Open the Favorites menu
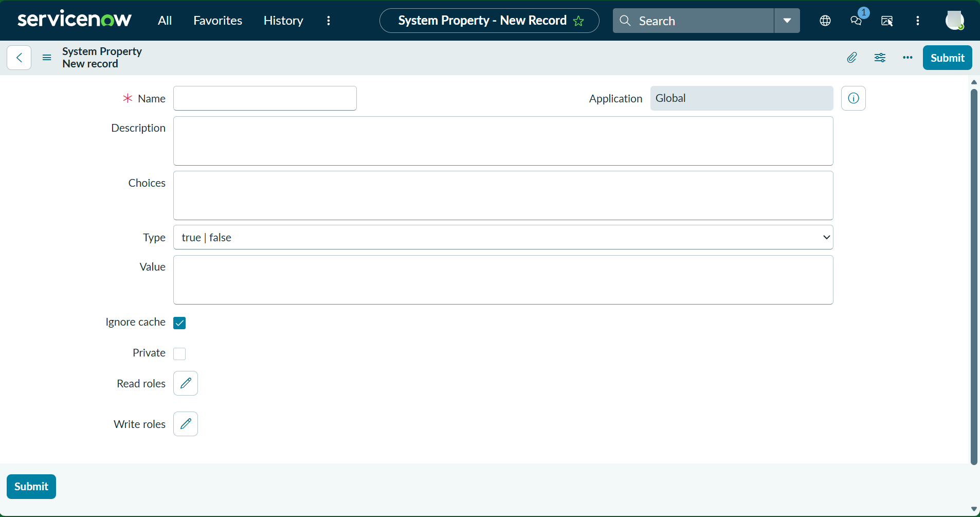The image size is (980, 517). [x=217, y=21]
